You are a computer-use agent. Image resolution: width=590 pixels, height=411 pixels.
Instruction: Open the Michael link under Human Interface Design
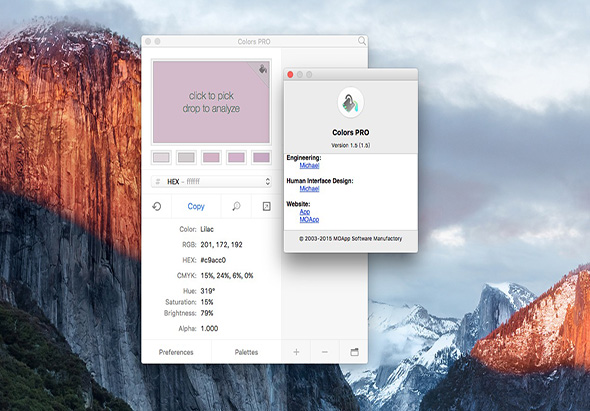click(x=309, y=189)
